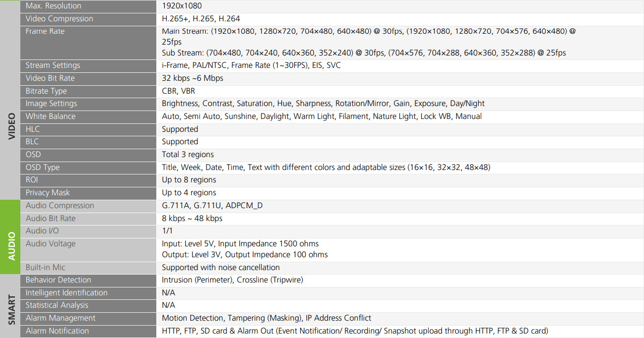The width and height of the screenshot is (644, 338).
Task: Select the H.265+, H.265, H.264 text
Action: 200,19
